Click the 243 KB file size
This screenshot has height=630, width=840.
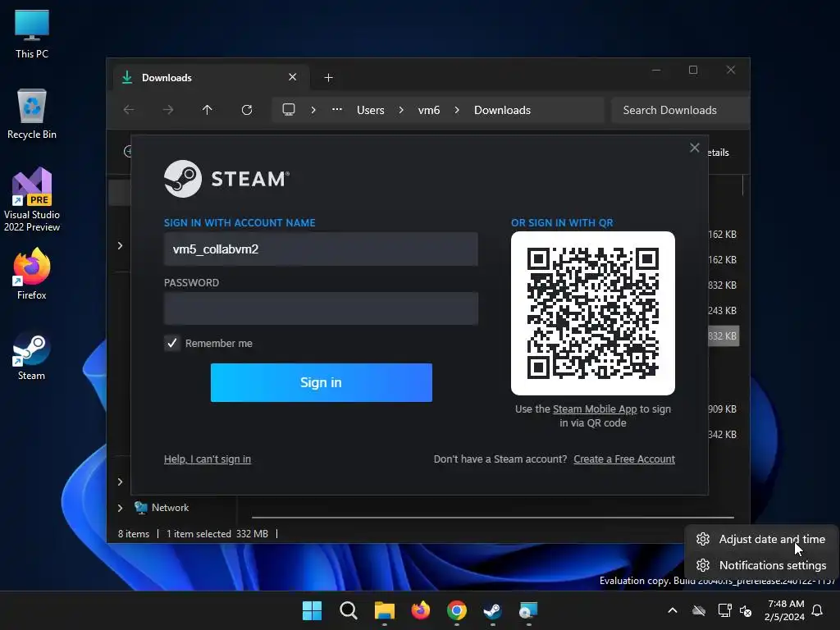722,311
